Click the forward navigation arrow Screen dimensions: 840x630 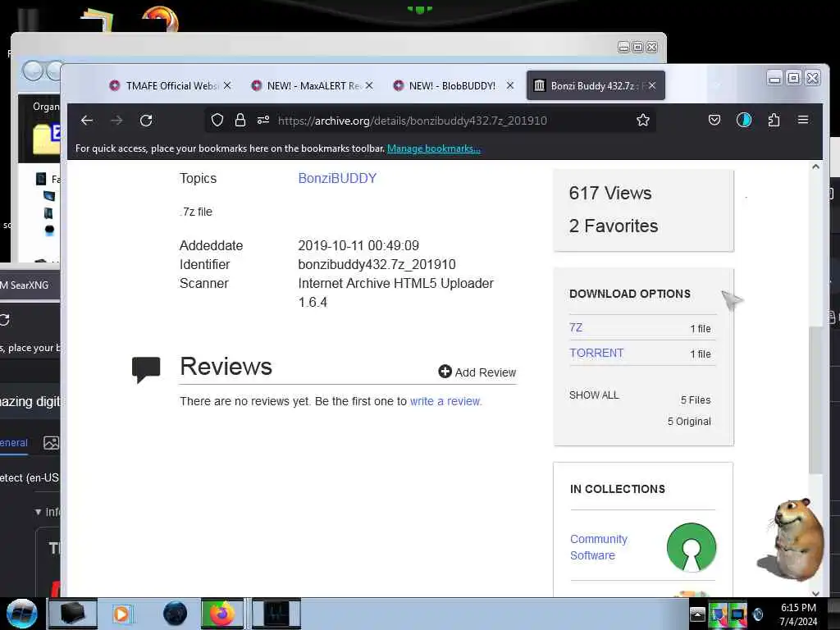(x=116, y=120)
